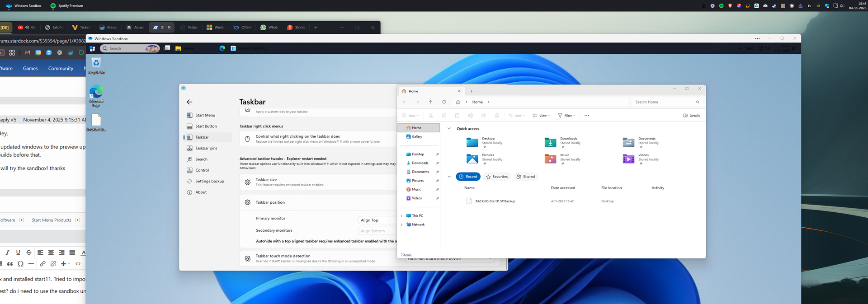Click the Community link in the forum navigation

(x=61, y=69)
